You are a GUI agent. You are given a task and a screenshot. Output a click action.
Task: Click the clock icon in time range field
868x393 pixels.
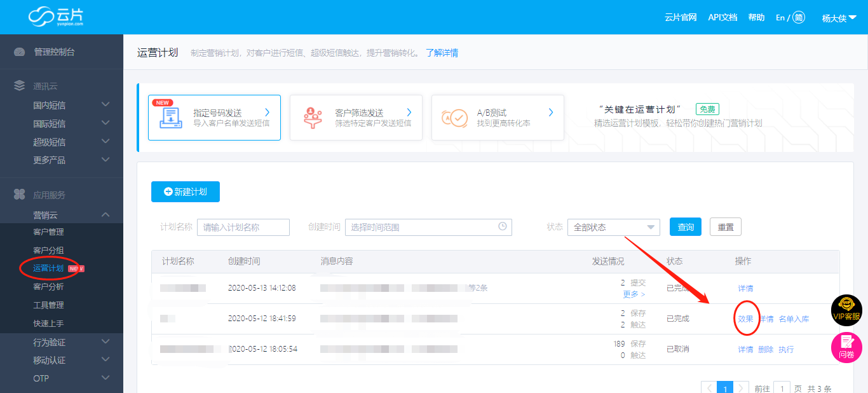coord(503,226)
